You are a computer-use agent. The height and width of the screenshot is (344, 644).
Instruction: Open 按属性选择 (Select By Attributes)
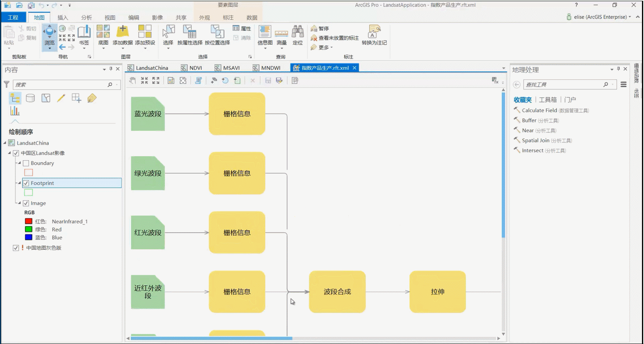[190, 35]
